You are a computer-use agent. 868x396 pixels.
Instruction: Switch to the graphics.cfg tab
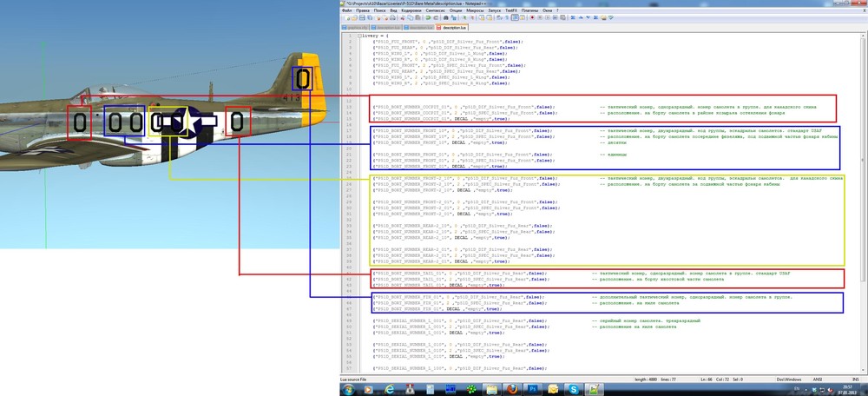point(357,28)
